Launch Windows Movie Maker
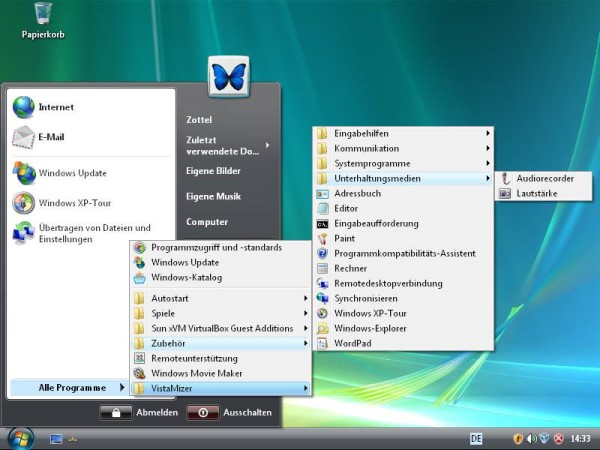600x450 pixels. (x=196, y=373)
